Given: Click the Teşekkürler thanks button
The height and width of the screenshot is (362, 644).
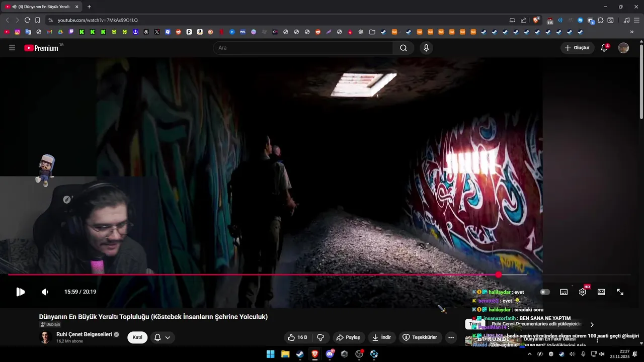Looking at the screenshot, I should (x=421, y=337).
